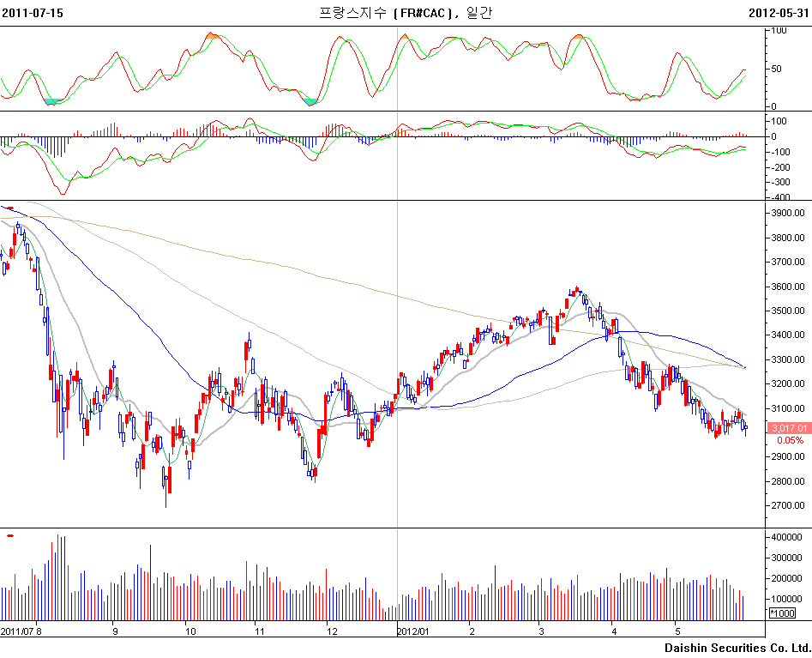Click the red marker icon in price panel
Viewport: 812px width, 658px height.
(x=9, y=208)
